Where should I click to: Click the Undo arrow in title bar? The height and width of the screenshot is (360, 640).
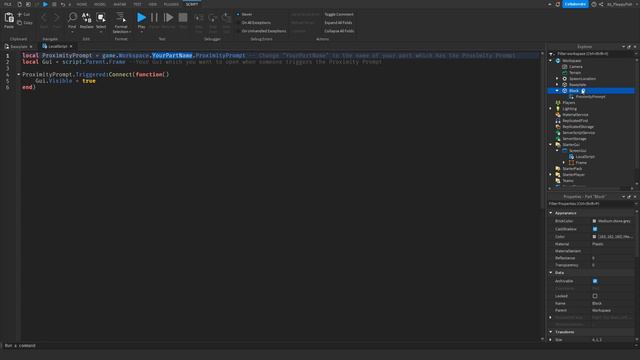click(62, 4)
